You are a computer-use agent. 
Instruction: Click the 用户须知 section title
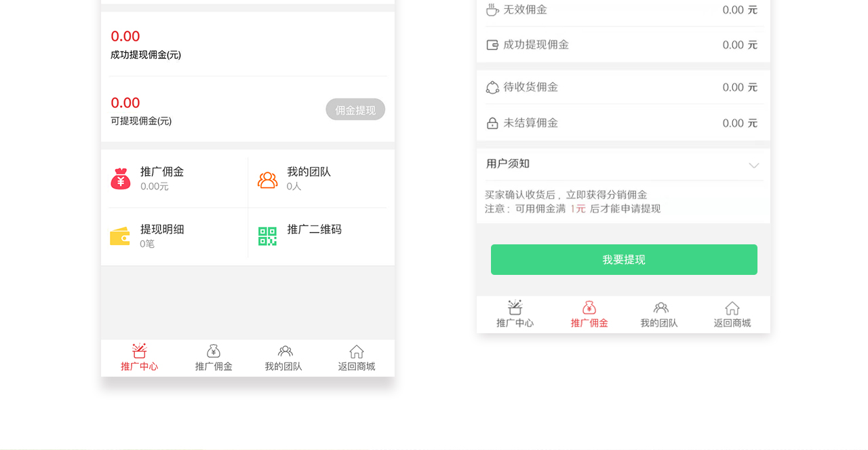point(508,164)
